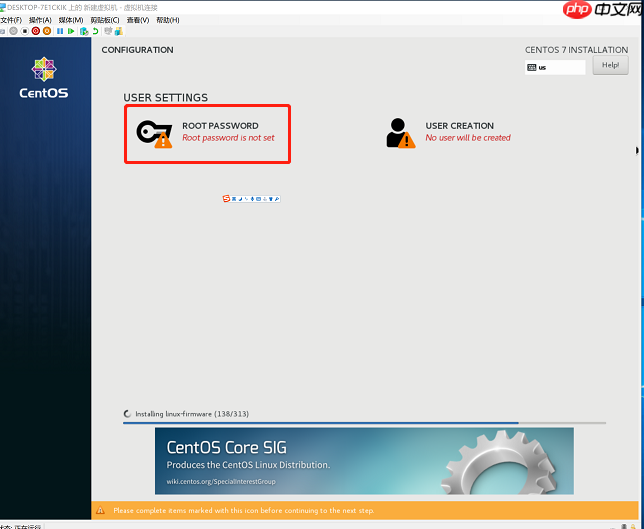Click the 'CONFIGURATION' heading
The width and height of the screenshot is (644, 529).
(137, 50)
